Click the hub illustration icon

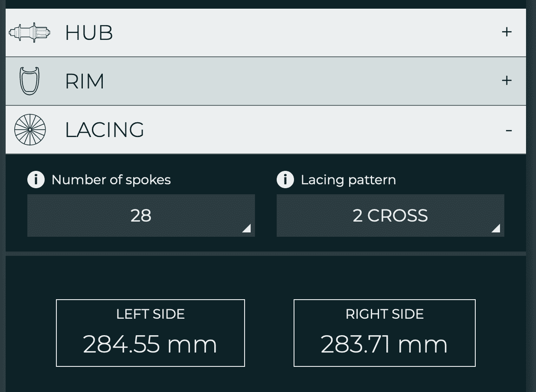(x=29, y=33)
